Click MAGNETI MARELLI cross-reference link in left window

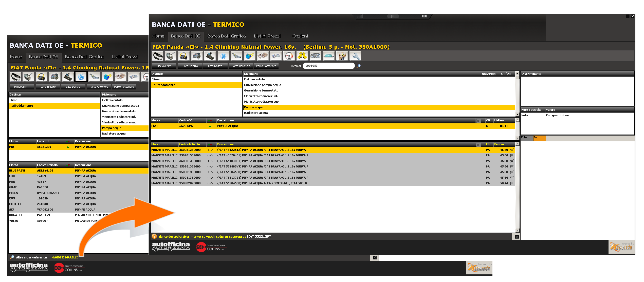click(65, 257)
